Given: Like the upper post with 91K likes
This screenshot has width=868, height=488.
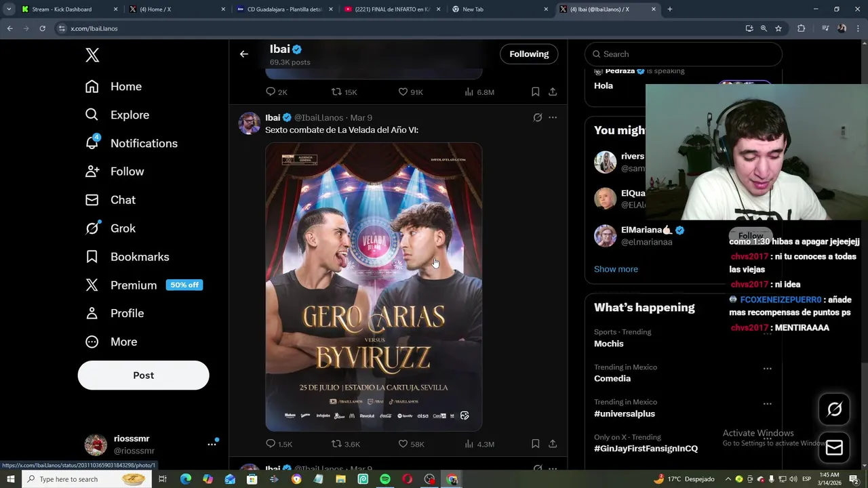Looking at the screenshot, I should (410, 91).
